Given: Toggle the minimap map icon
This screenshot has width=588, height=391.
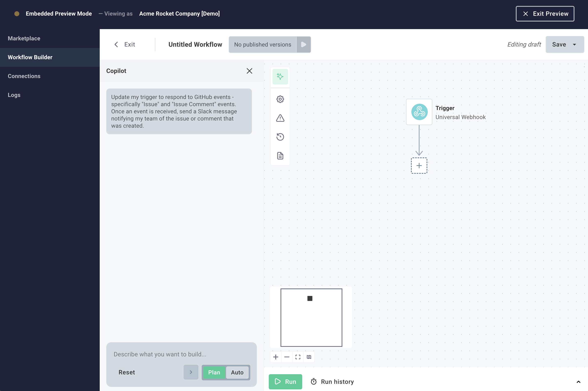Looking at the screenshot, I should coord(309,357).
